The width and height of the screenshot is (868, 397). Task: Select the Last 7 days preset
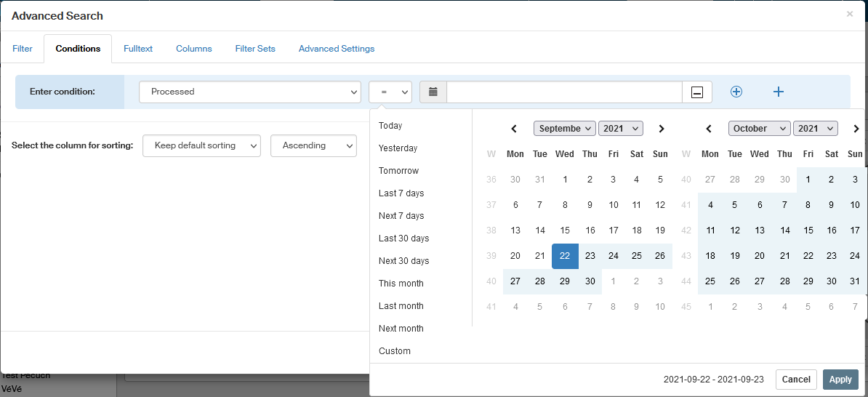(401, 193)
